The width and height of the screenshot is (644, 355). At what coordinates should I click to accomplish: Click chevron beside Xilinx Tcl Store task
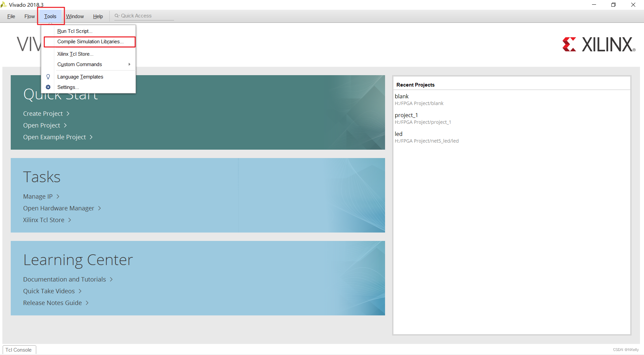[x=70, y=220]
